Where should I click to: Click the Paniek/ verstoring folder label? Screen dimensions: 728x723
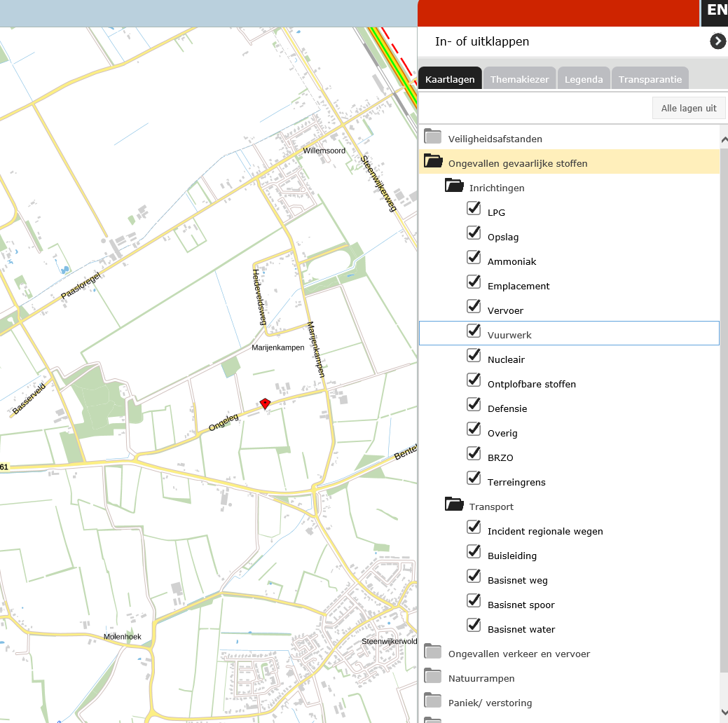point(490,703)
